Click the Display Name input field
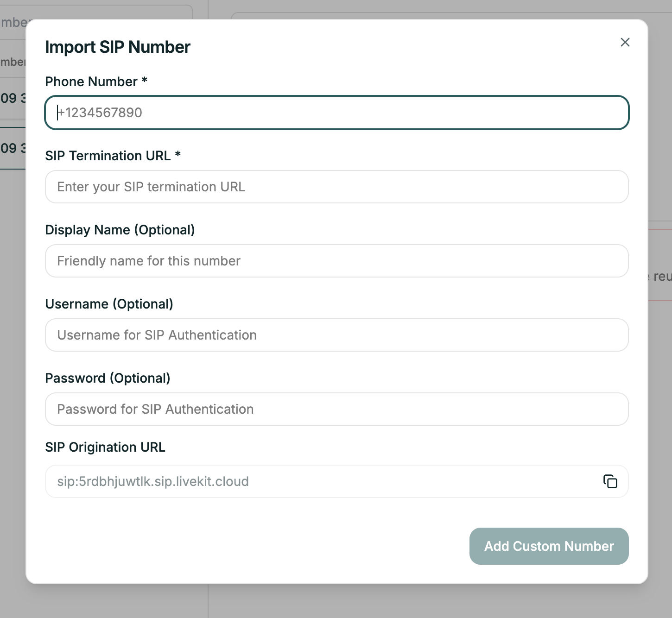Viewport: 672px width, 618px height. (336, 261)
